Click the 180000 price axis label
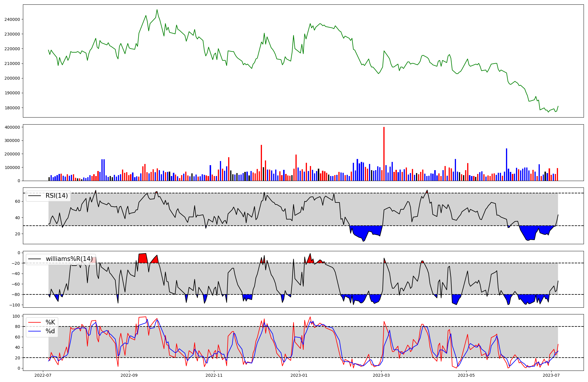 tap(12, 108)
